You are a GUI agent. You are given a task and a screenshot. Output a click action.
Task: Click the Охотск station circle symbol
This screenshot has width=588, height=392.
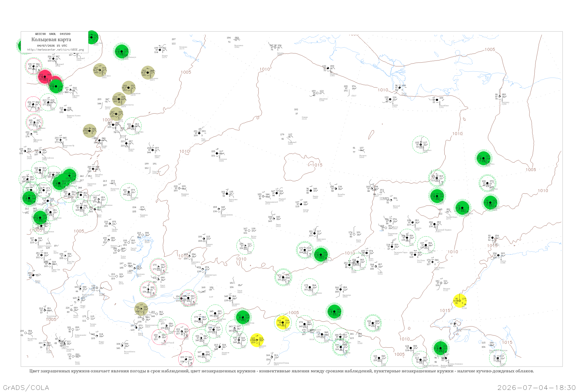pyautogui.click(x=498, y=256)
